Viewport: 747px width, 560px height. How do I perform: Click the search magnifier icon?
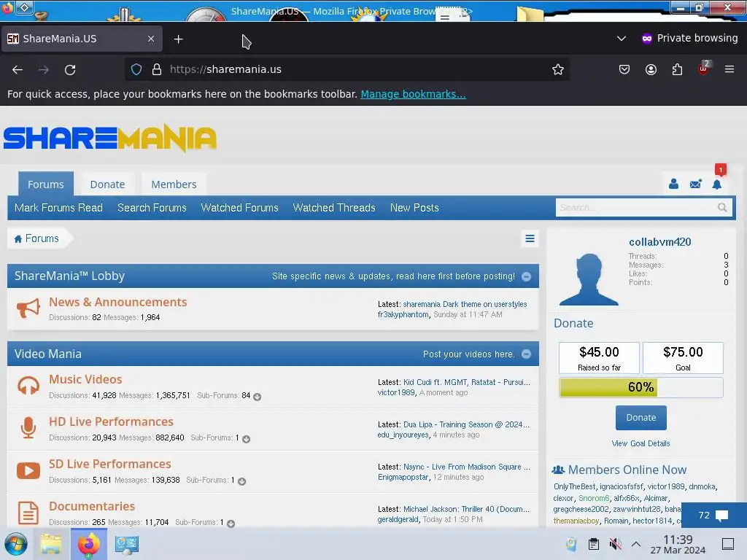(722, 208)
